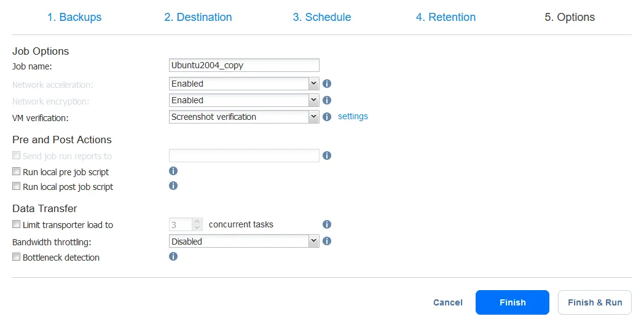This screenshot has width=644, height=327.
Task: Click info icon beside concurrent tasks
Action: pyautogui.click(x=327, y=225)
